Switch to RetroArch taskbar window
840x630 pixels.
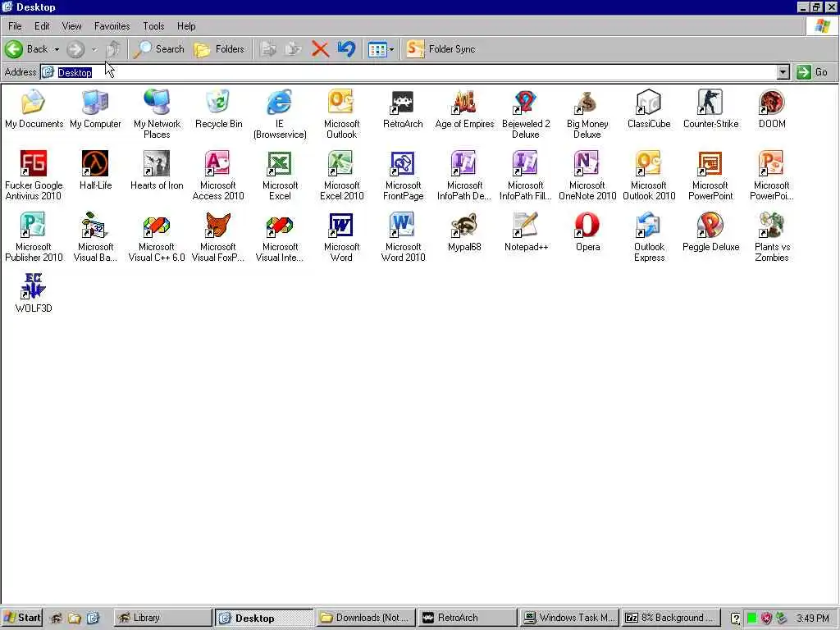tap(467, 618)
